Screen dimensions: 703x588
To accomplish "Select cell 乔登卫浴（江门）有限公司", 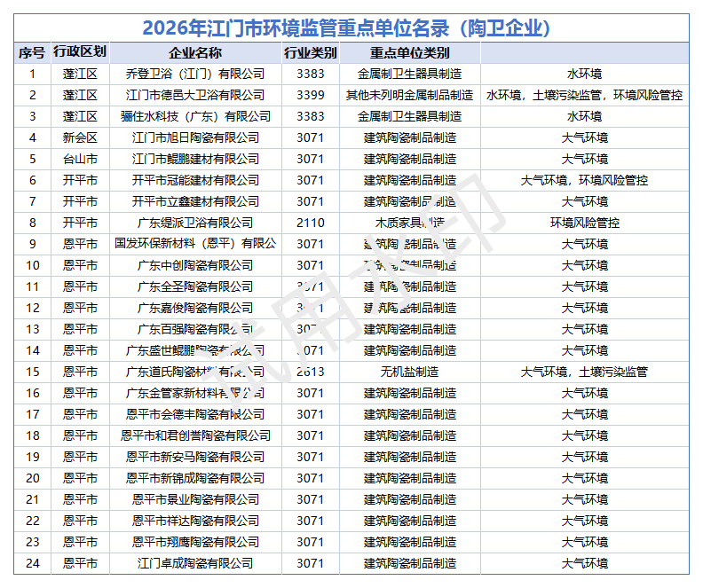I will 195,74.
